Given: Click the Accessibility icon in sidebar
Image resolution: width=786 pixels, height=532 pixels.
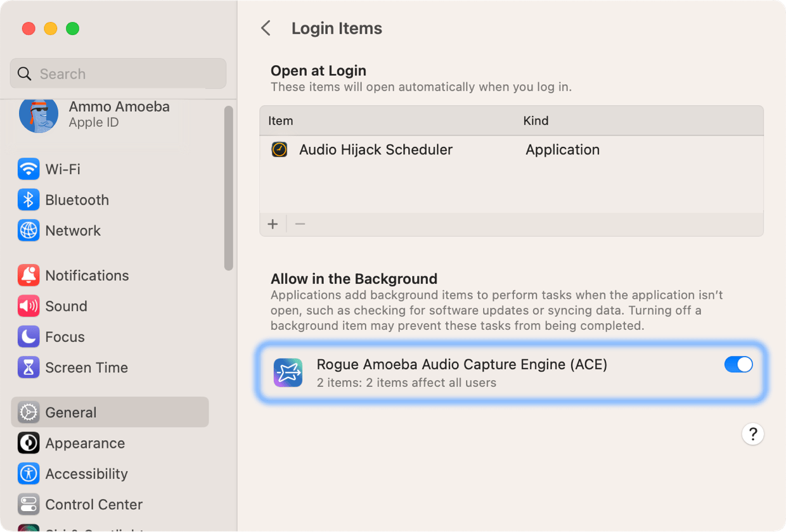Looking at the screenshot, I should [28, 474].
